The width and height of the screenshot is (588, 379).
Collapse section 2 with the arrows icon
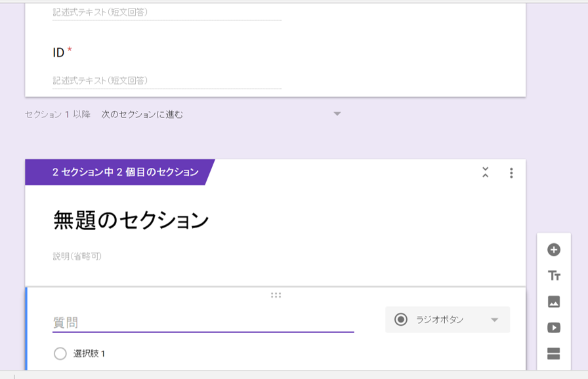(x=485, y=172)
